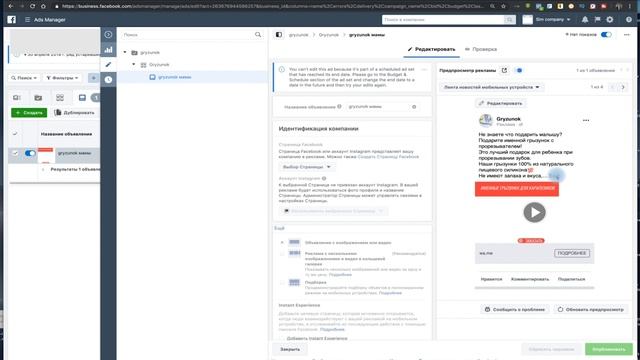Viewport: 640px width, 360px height.
Task: Open the clock history icon in the sidebar
Action: (108, 80)
